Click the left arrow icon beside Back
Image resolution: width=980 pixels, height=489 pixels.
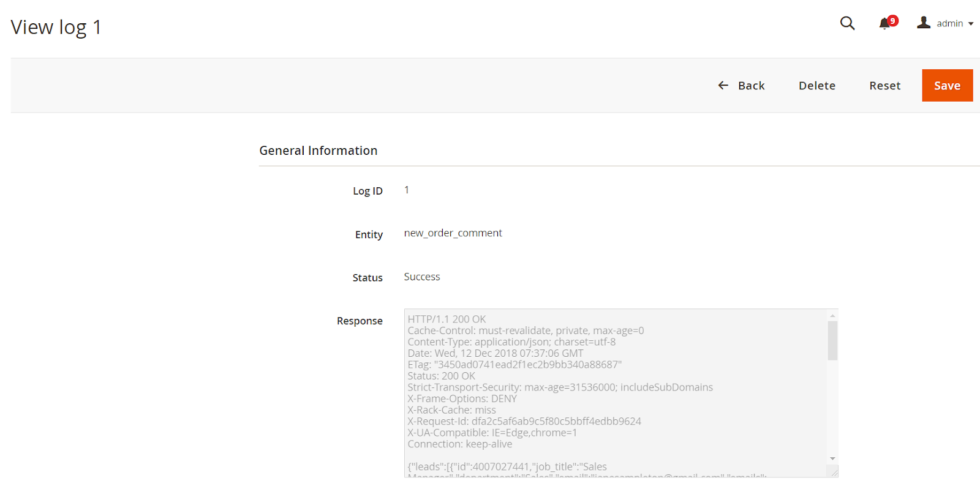click(x=723, y=86)
